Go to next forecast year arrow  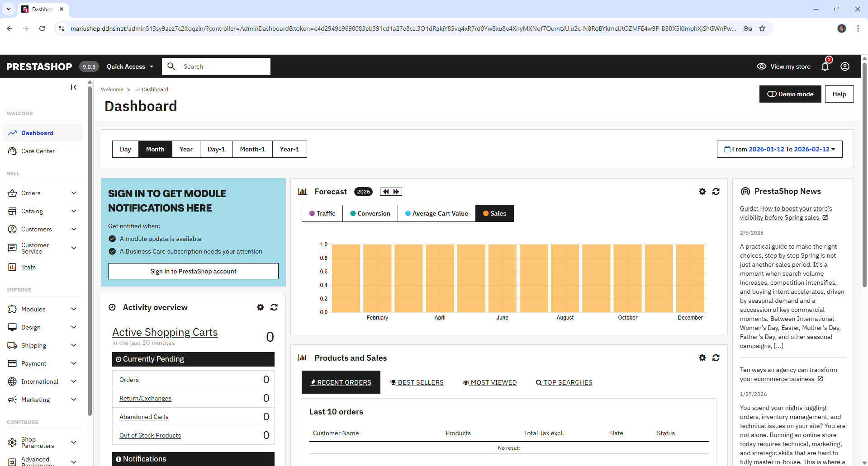tap(396, 192)
